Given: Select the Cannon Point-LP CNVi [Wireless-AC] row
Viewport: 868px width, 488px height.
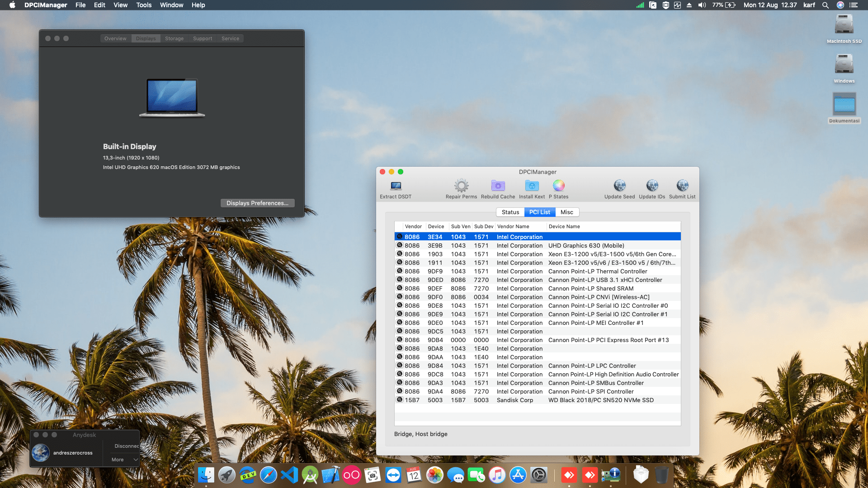Looking at the screenshot, I should 538,297.
